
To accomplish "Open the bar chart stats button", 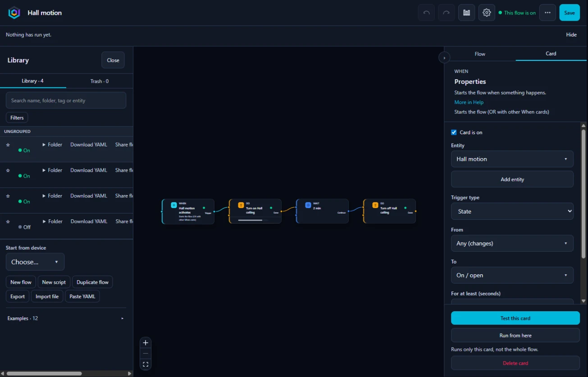I will 467,13.
